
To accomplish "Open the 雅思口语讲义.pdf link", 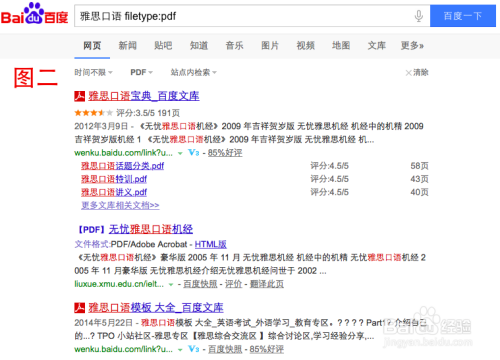I will pos(114,192).
